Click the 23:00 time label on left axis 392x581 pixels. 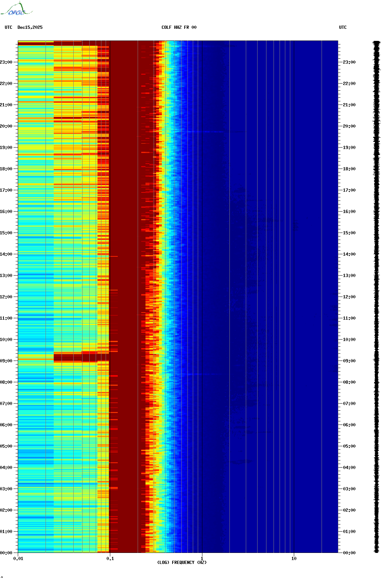(6, 62)
